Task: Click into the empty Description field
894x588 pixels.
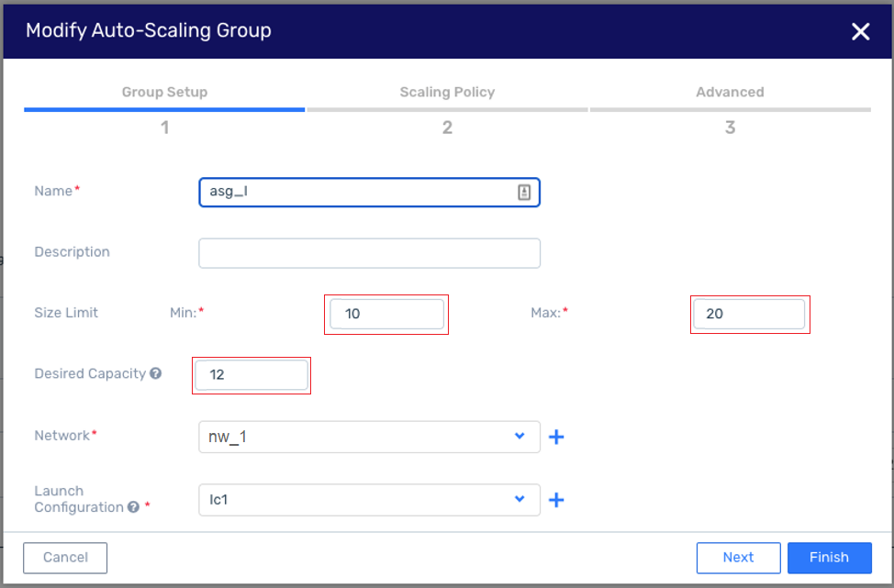Action: (370, 253)
